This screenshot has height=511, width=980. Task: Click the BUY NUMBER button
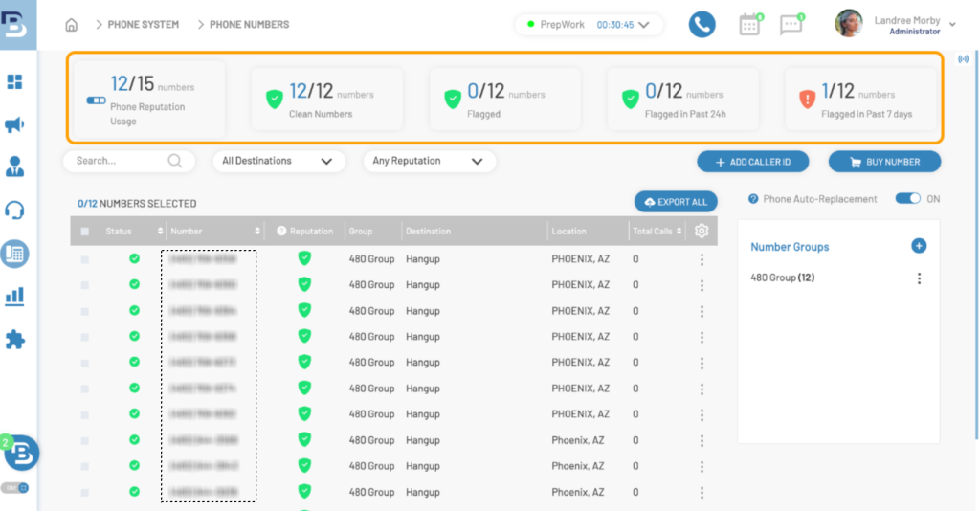885,162
